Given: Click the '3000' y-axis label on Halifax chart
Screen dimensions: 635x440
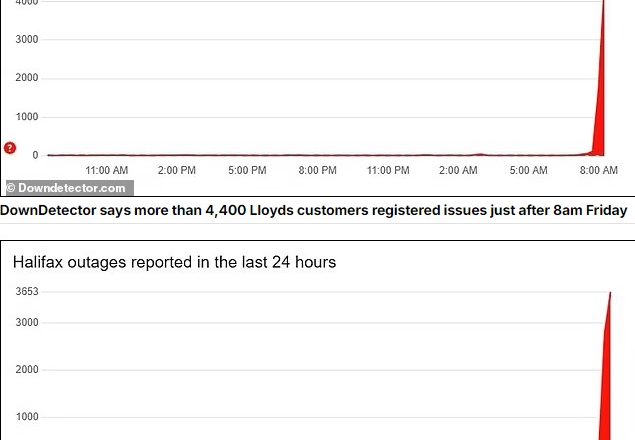Looking at the screenshot, I should point(27,323).
